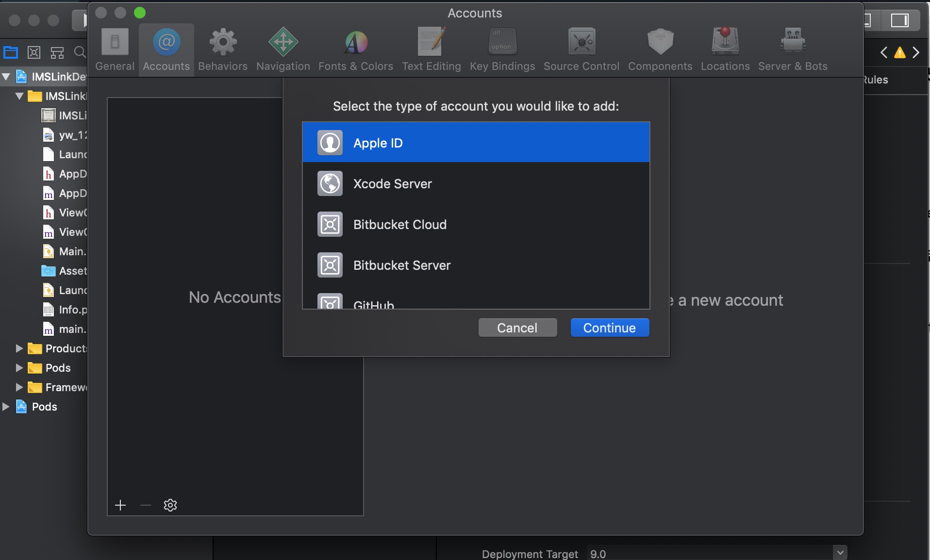Open the Deployment Target dropdown

point(840,553)
